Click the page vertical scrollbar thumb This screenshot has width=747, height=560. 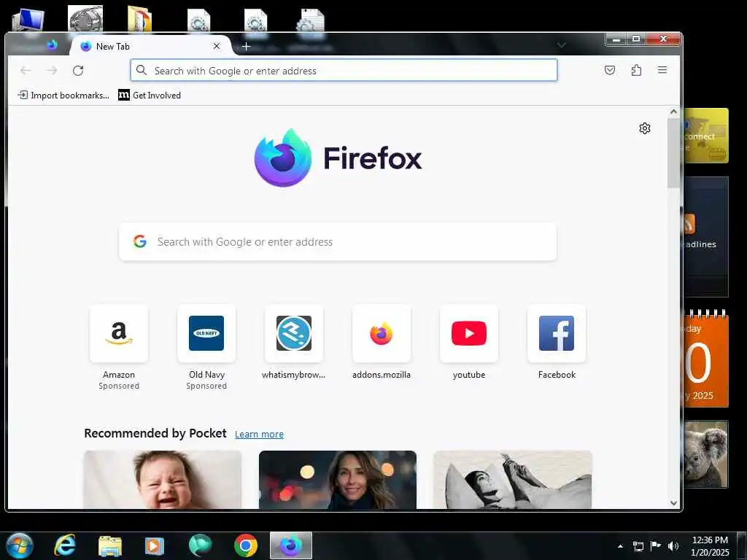point(673,152)
